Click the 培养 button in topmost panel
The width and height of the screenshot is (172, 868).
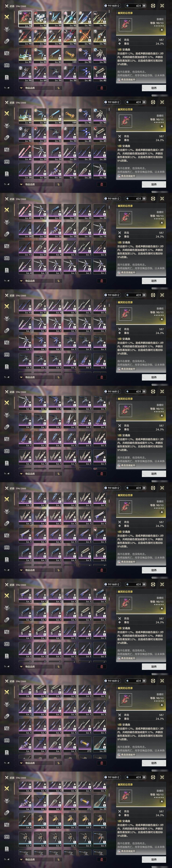coord(154,88)
